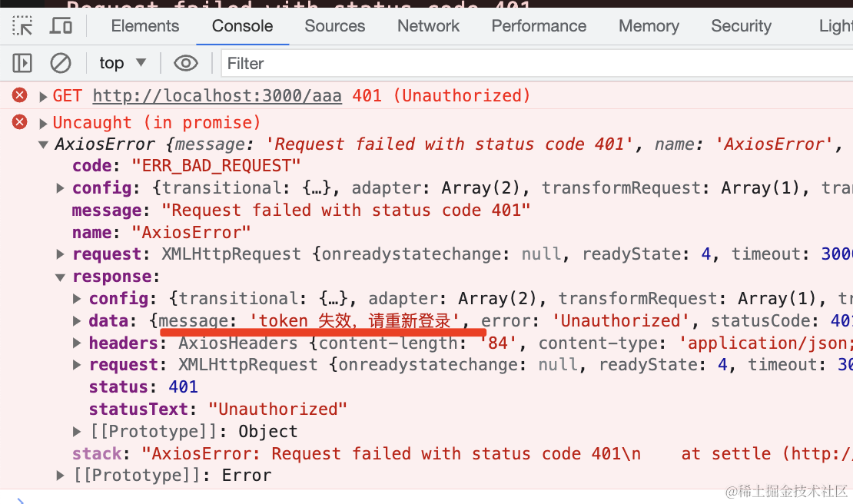853x504 pixels.
Task: Open the top context dropdown
Action: click(x=122, y=63)
